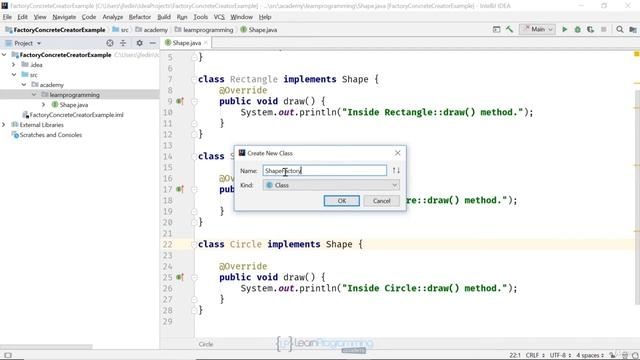Image resolution: width=640 pixels, height=360 pixels.
Task: Expand the .idea folder
Action: click(13, 64)
